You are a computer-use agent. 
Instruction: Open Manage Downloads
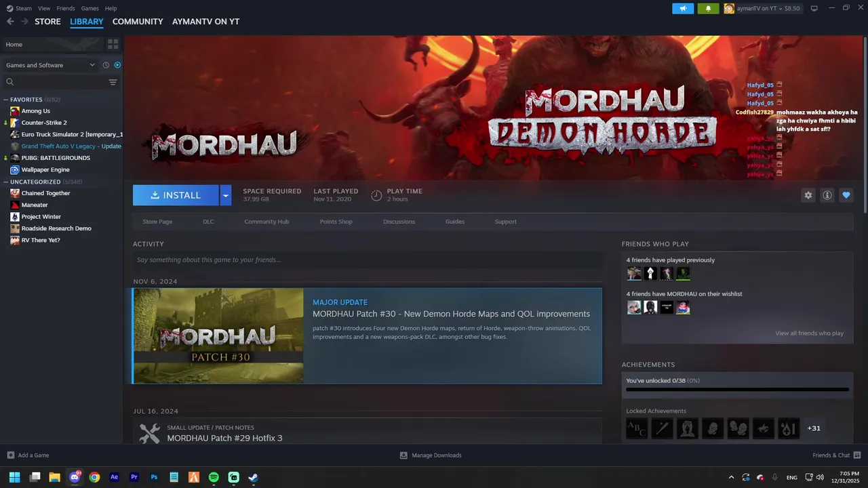pyautogui.click(x=431, y=455)
